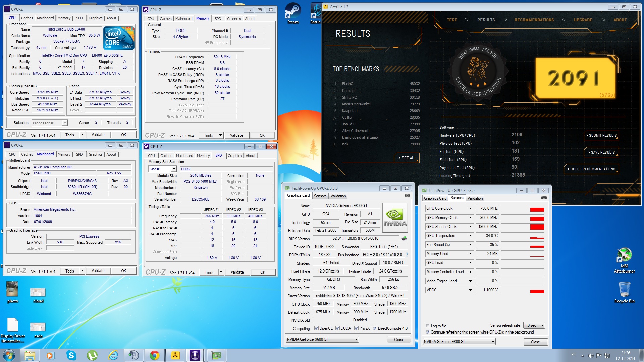This screenshot has height=362, width=644.
Task: Uncheck Continue refreshing this screen in background
Action: click(x=428, y=332)
